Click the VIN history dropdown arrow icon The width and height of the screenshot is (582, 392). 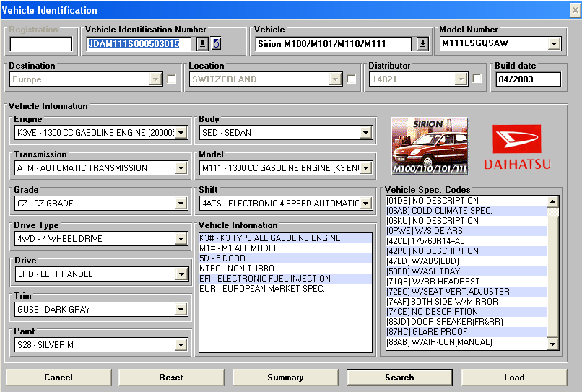click(x=202, y=44)
